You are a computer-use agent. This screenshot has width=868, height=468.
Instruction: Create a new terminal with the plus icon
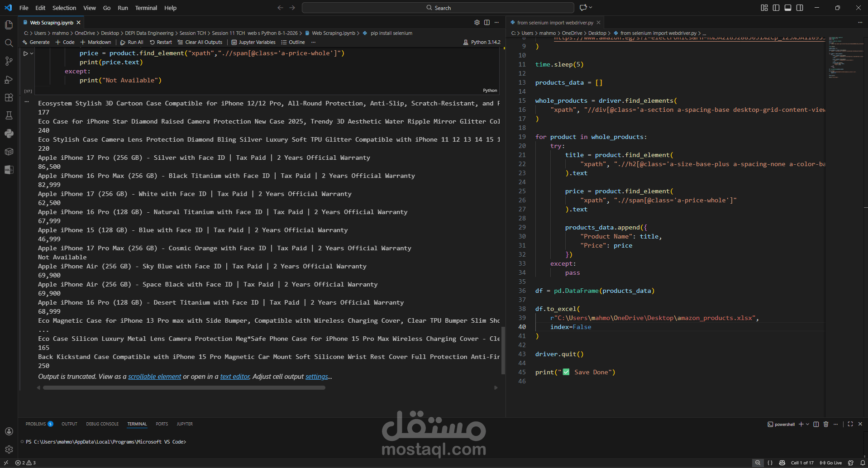point(801,424)
